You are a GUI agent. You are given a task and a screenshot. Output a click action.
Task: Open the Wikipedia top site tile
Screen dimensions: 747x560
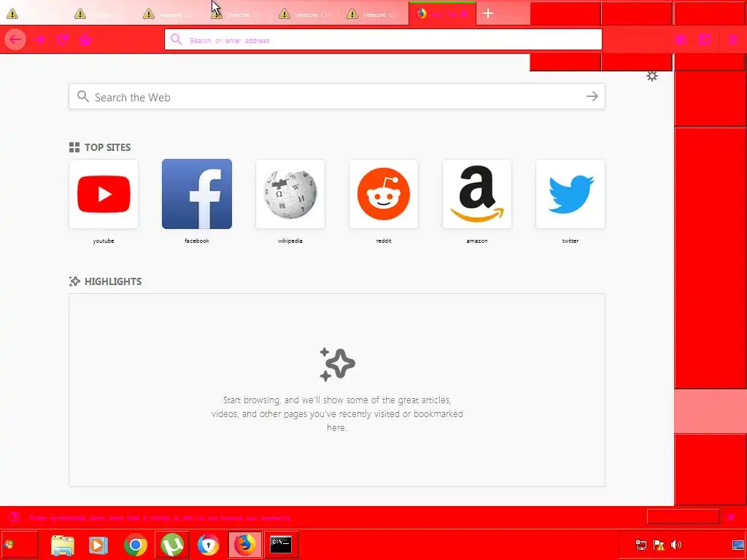[x=290, y=194]
